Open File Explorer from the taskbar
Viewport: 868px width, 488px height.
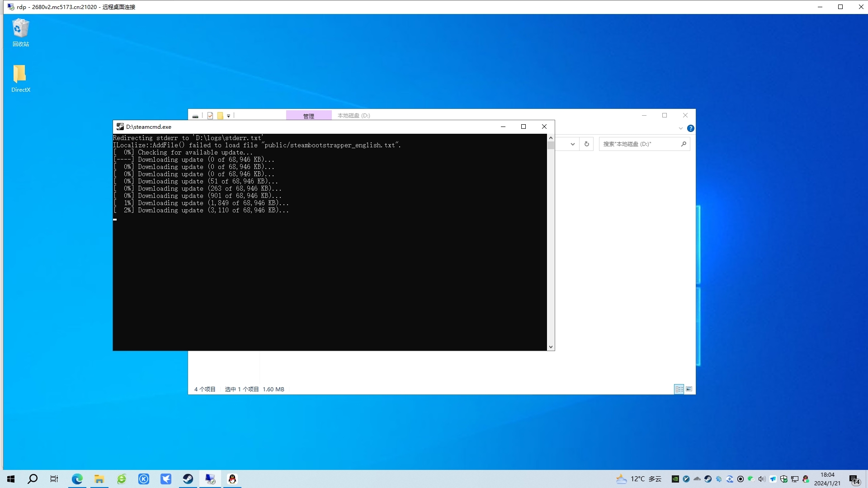(x=99, y=479)
